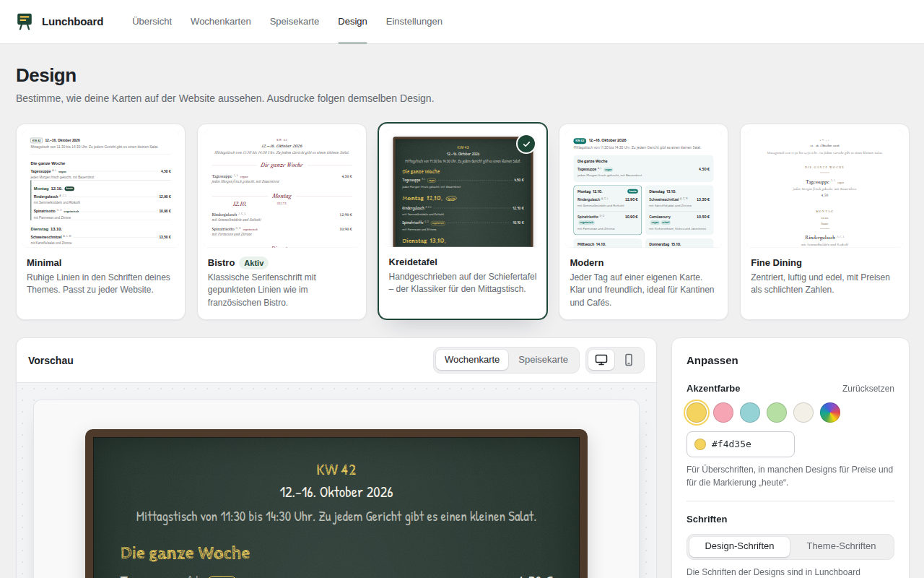Screen dimensions: 924x578
Task: Click the Akzentfarbe label
Action: pos(713,389)
